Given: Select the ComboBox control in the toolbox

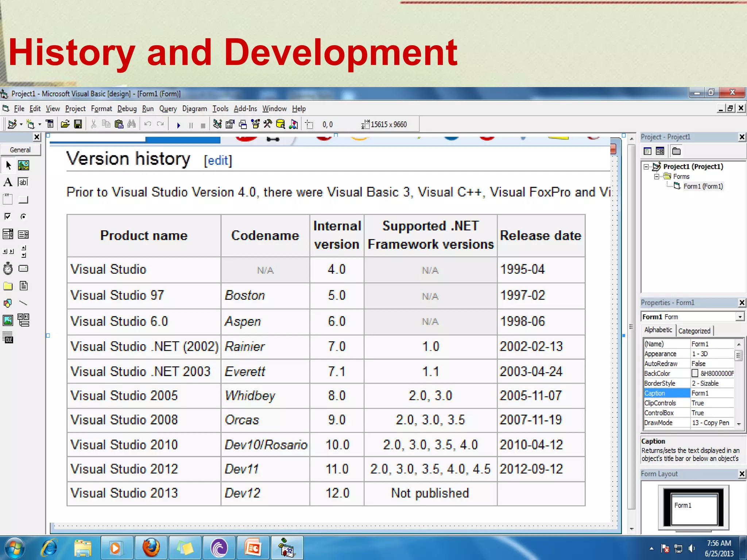Looking at the screenshot, I should [x=8, y=234].
